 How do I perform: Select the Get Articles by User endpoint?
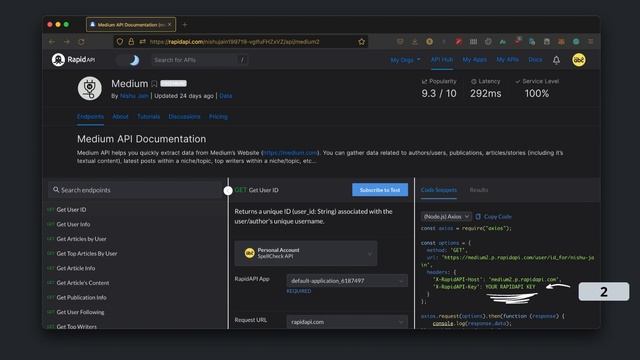81,239
